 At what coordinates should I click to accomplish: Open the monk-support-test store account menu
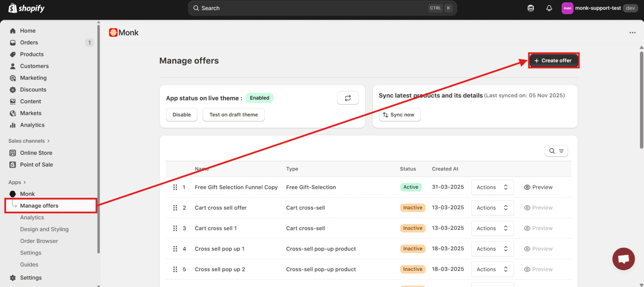(600, 8)
